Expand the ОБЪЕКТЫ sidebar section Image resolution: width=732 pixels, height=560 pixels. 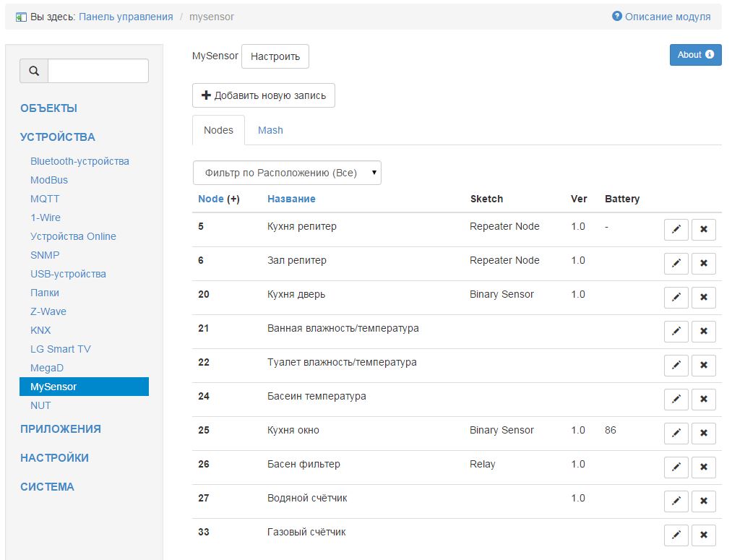click(48, 108)
